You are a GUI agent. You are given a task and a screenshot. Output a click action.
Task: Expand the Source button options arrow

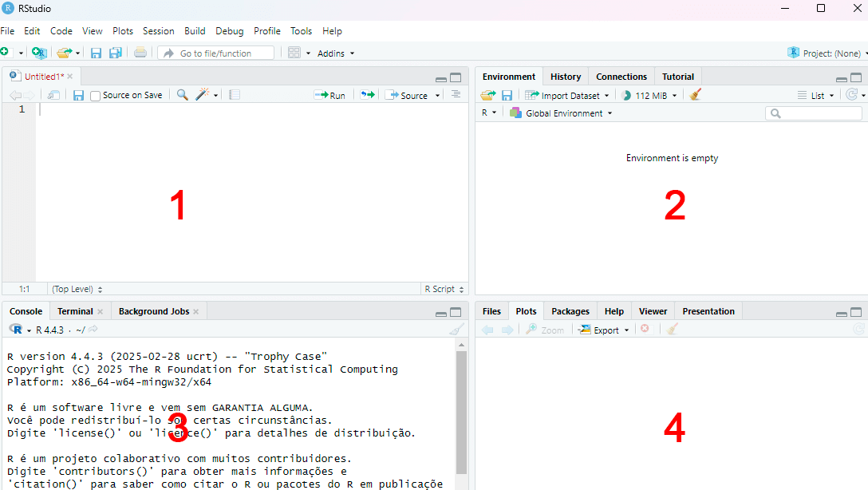pos(437,95)
